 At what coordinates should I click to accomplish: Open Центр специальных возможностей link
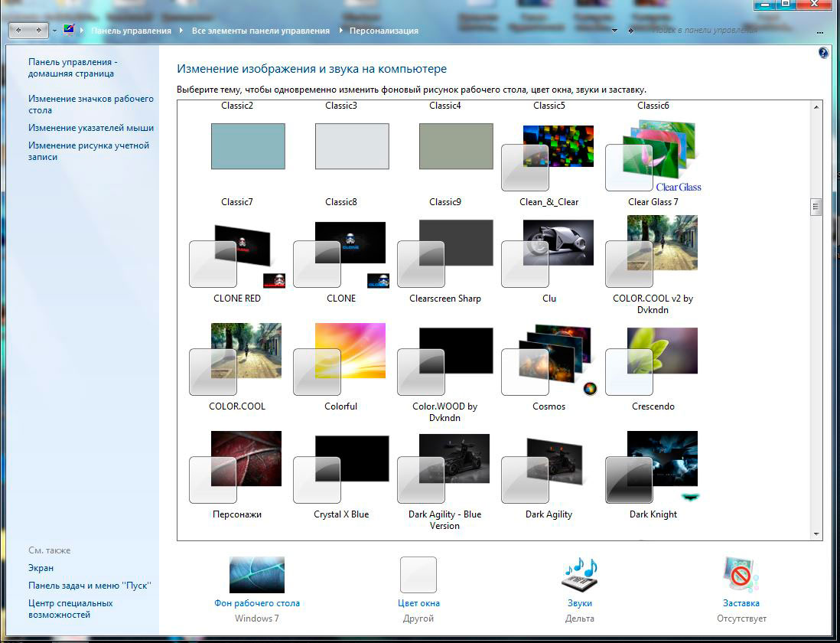[x=70, y=609]
